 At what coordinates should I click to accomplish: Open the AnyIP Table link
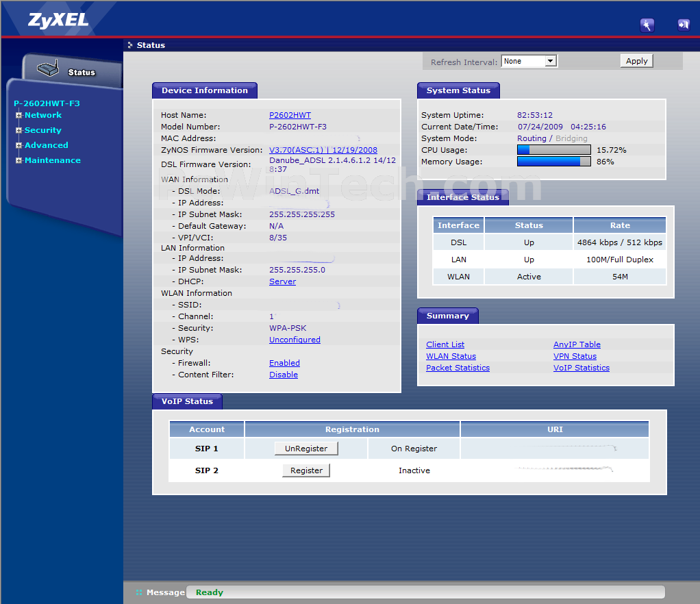pyautogui.click(x=577, y=344)
